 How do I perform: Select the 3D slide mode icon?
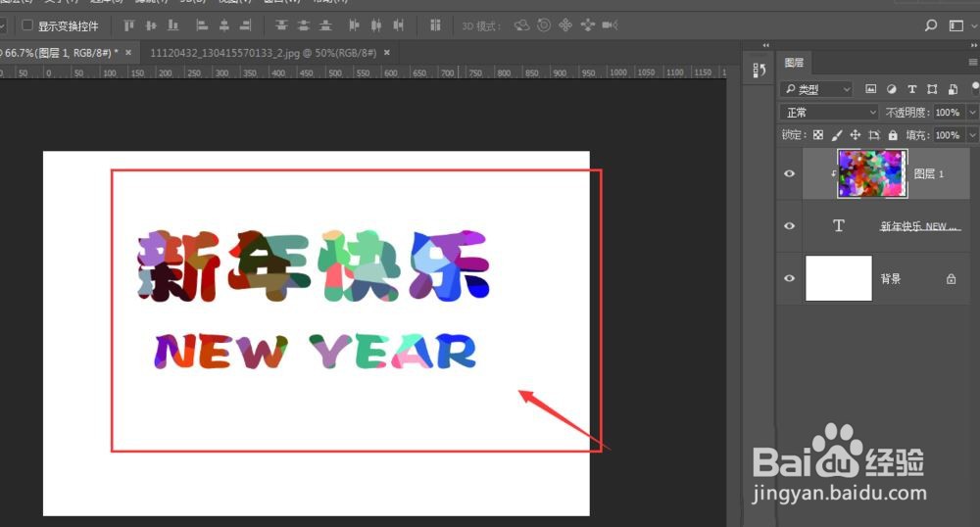tap(587, 25)
